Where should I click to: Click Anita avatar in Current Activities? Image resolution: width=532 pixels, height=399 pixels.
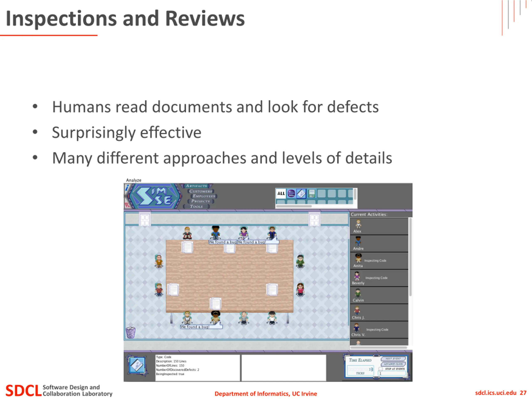point(358,259)
